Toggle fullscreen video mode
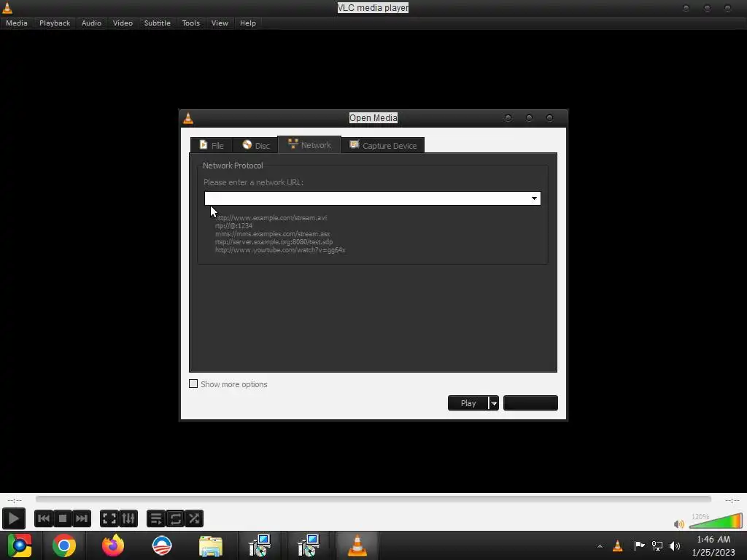The image size is (747, 560). [x=109, y=518]
